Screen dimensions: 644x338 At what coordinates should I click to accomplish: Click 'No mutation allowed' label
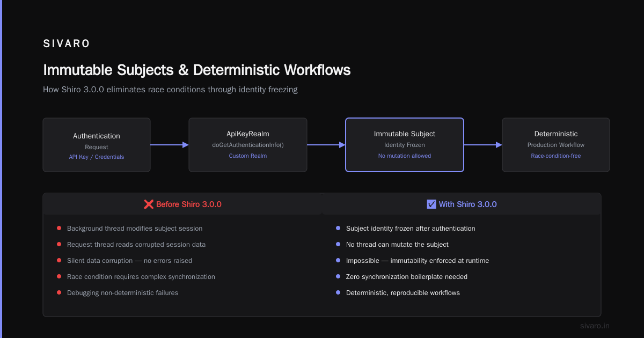[x=405, y=156]
